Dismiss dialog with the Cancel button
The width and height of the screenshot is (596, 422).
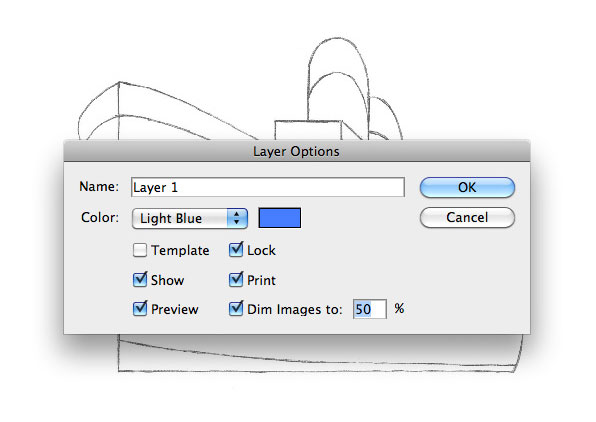pyautogui.click(x=467, y=217)
